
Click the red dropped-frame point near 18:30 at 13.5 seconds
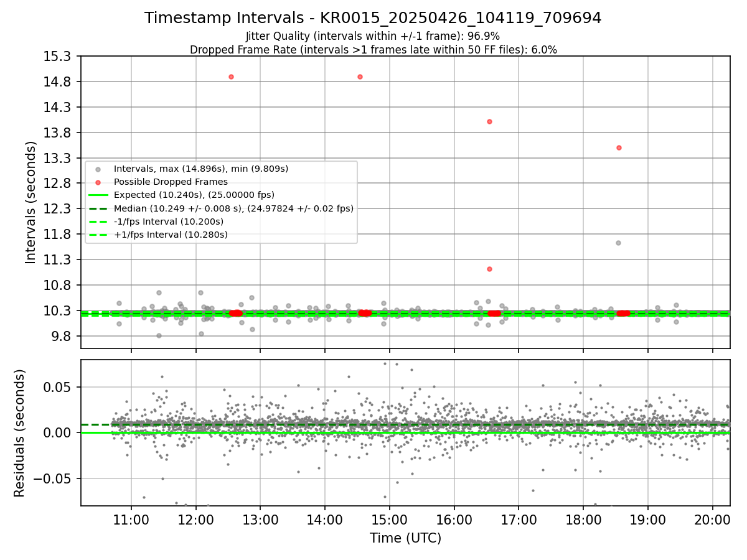coord(619,147)
